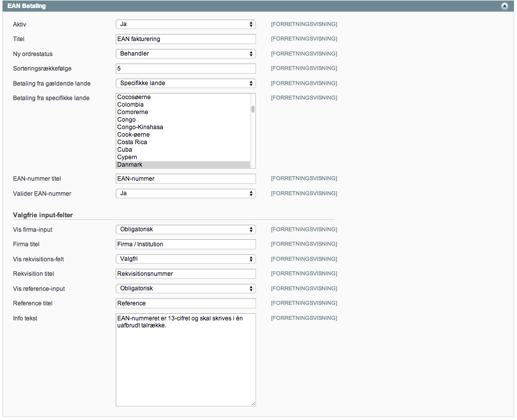Expand Betaling fra gældende lande dropdown
Screen dimensions: 517x420
(x=185, y=83)
